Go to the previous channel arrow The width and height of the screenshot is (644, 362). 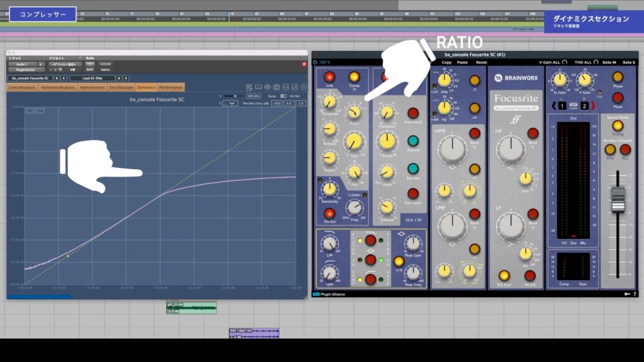[x=553, y=106]
